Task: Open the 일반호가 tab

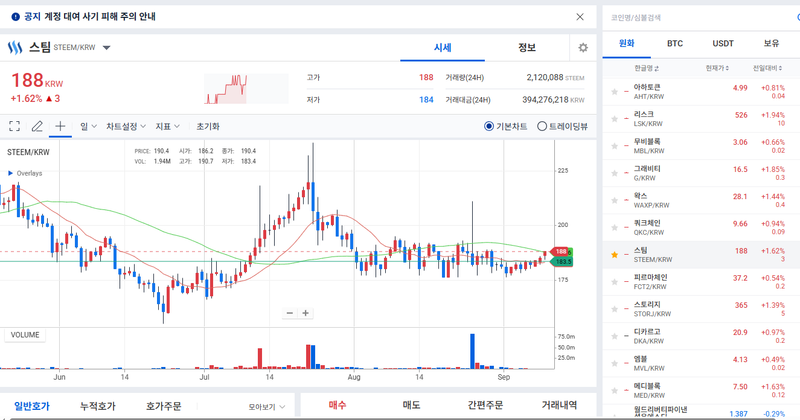Action: click(32, 406)
